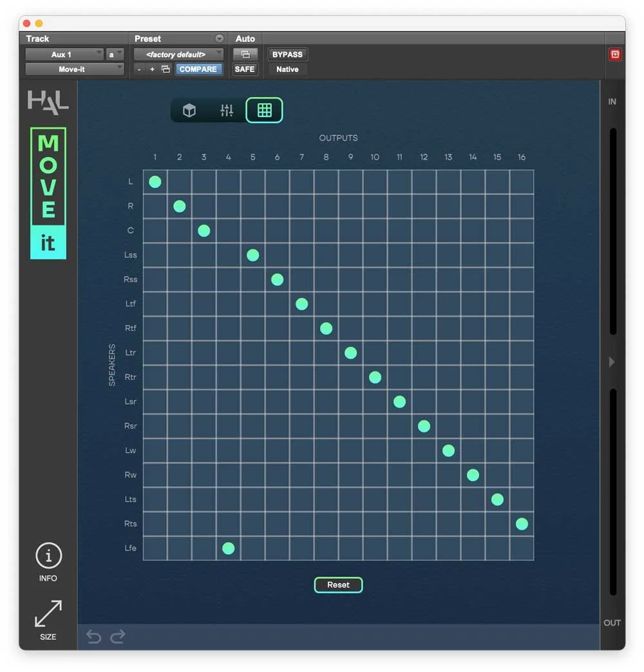Open the Move-it plugin selector

75,69
